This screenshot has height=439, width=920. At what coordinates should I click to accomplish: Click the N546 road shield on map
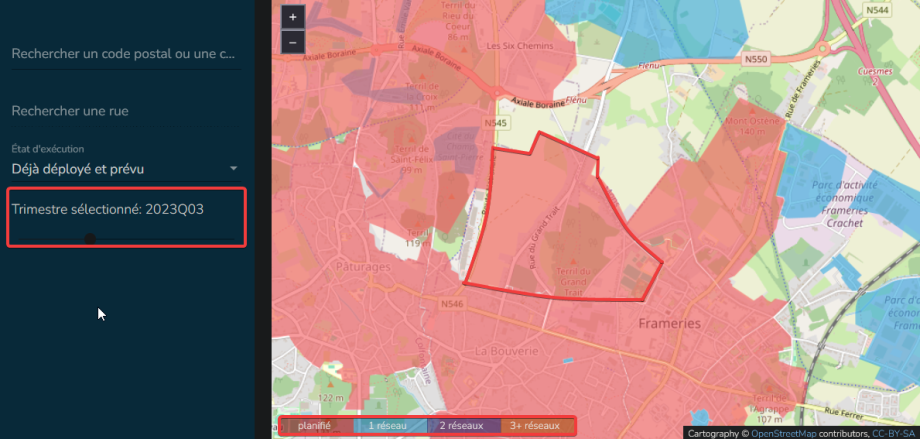[451, 303]
